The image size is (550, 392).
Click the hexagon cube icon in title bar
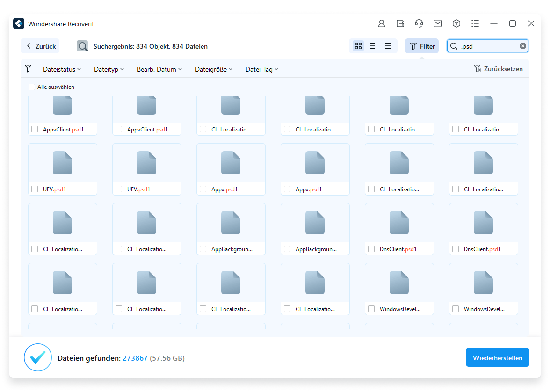pos(456,23)
